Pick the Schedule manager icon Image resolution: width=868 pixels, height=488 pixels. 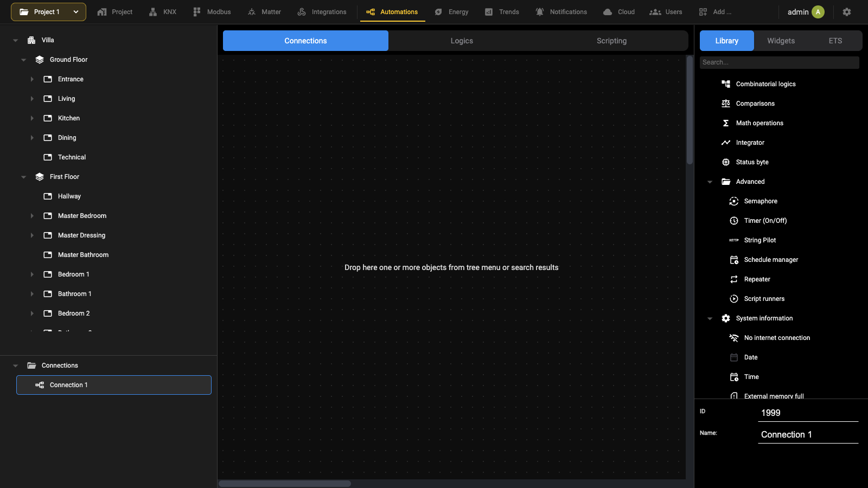tap(734, 260)
